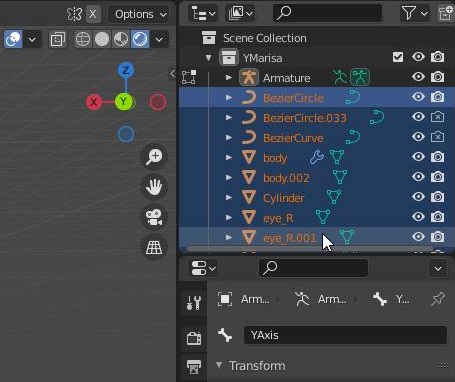The width and height of the screenshot is (455, 382).
Task: Select BezierCircle in outliner
Action: coord(293,98)
